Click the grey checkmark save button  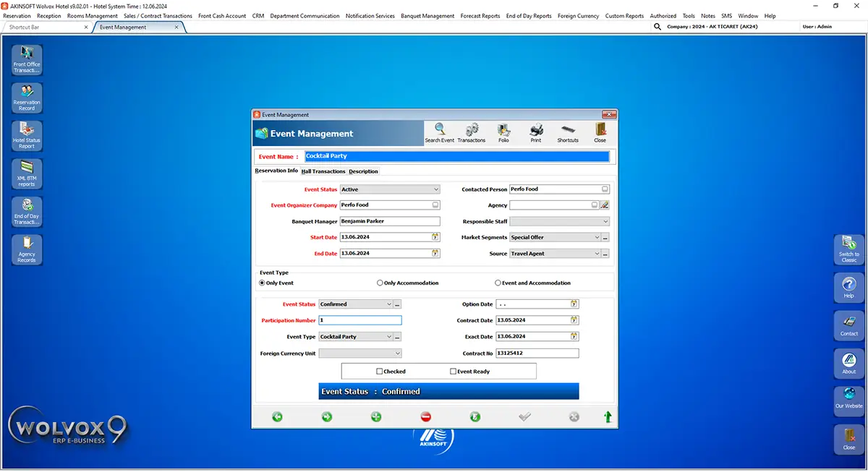pos(525,416)
